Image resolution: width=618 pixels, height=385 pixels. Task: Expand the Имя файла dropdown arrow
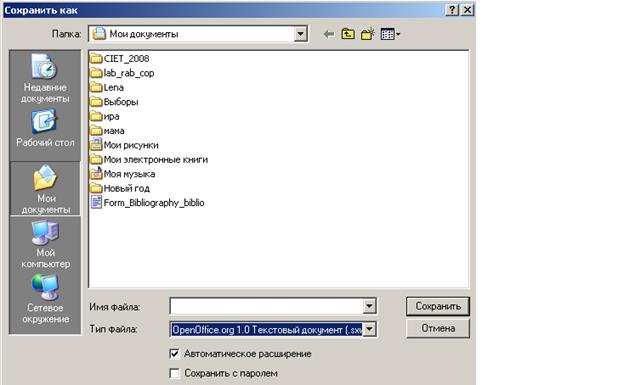369,306
